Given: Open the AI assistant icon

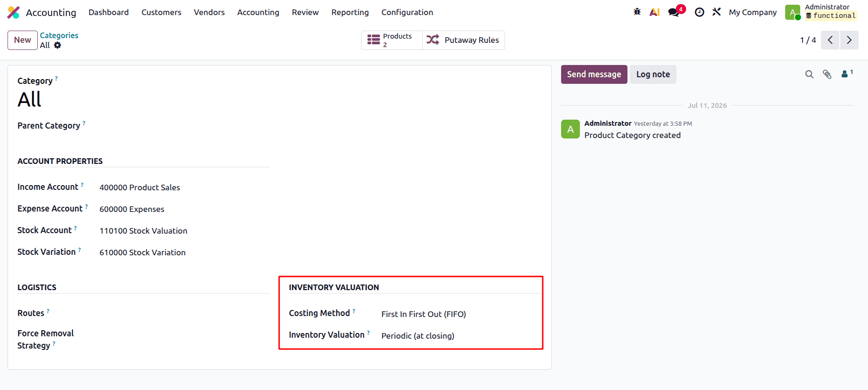Looking at the screenshot, I should [x=654, y=12].
